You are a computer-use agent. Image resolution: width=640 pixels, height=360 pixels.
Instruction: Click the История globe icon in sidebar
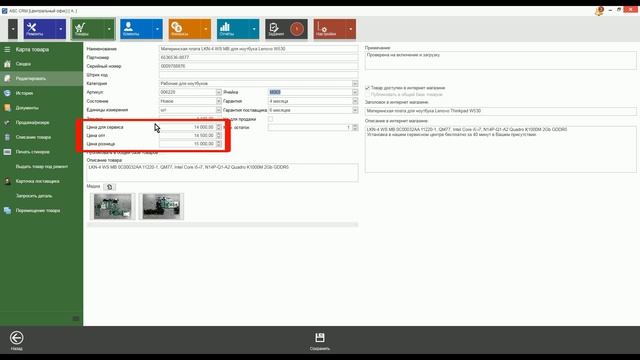click(7, 93)
